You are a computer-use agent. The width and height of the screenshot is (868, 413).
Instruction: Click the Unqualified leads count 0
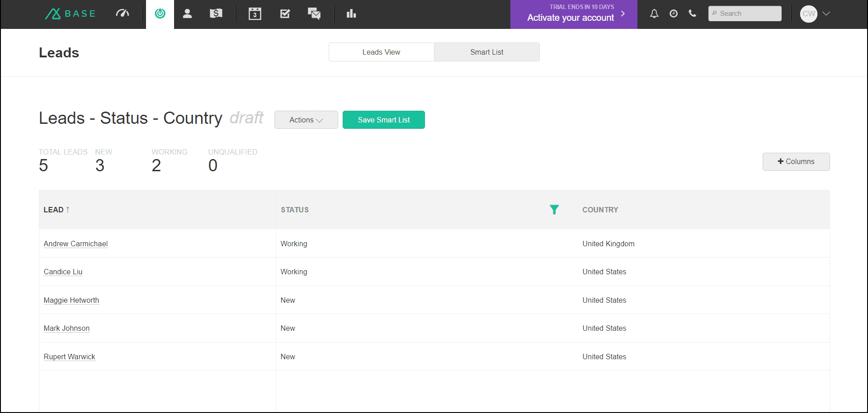213,165
